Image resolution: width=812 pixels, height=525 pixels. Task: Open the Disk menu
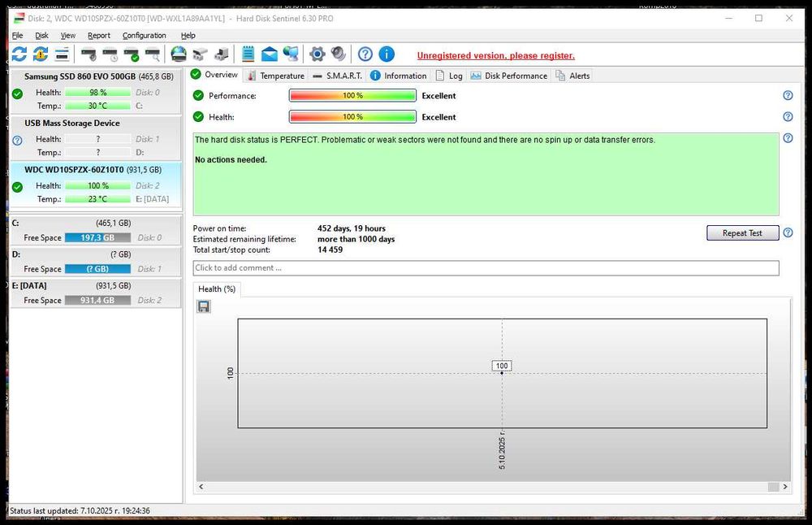point(42,35)
